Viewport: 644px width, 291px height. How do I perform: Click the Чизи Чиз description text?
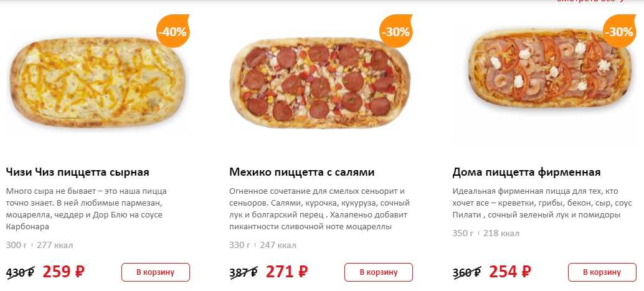click(x=86, y=209)
